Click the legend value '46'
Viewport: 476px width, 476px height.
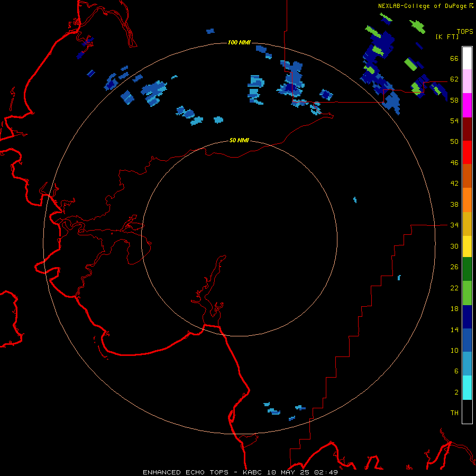click(x=454, y=163)
